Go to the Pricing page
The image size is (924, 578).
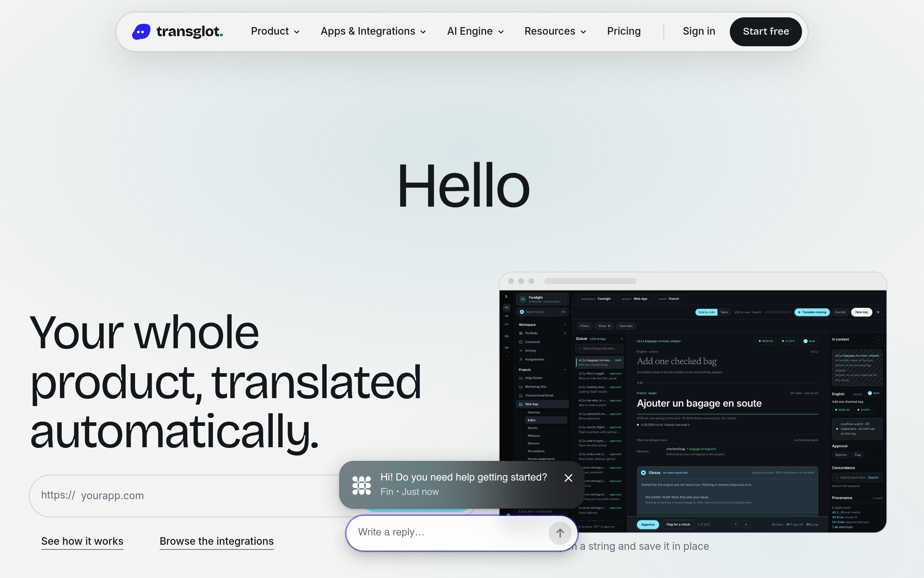[x=624, y=31]
